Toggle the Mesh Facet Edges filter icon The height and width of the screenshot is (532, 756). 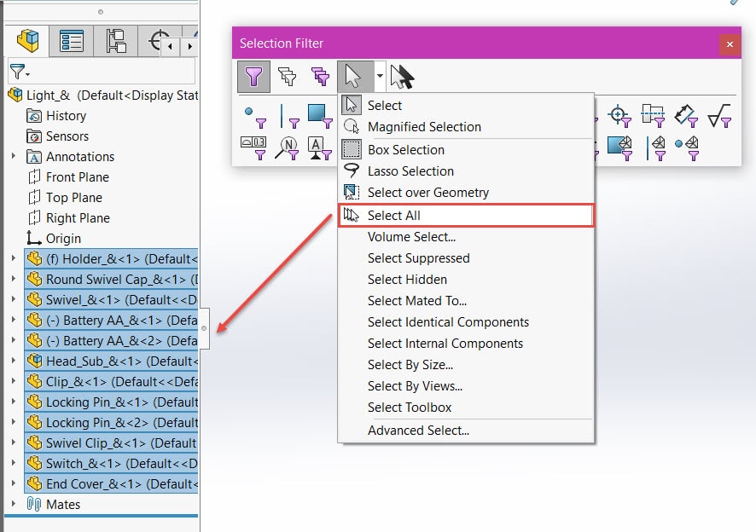(656, 147)
